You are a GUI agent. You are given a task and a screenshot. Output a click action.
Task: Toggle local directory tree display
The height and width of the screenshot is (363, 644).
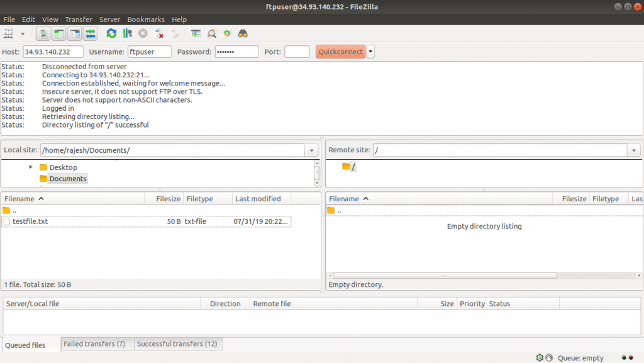[58, 34]
